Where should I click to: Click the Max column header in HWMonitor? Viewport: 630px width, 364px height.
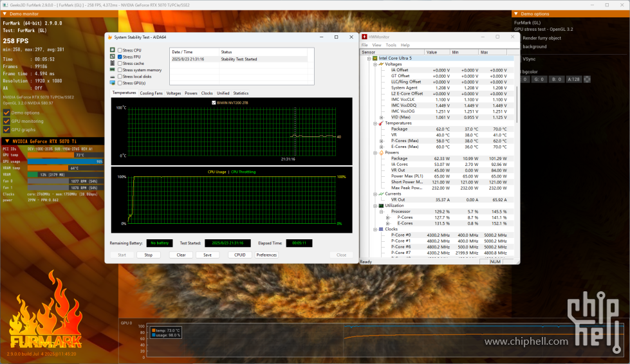click(x=492, y=52)
